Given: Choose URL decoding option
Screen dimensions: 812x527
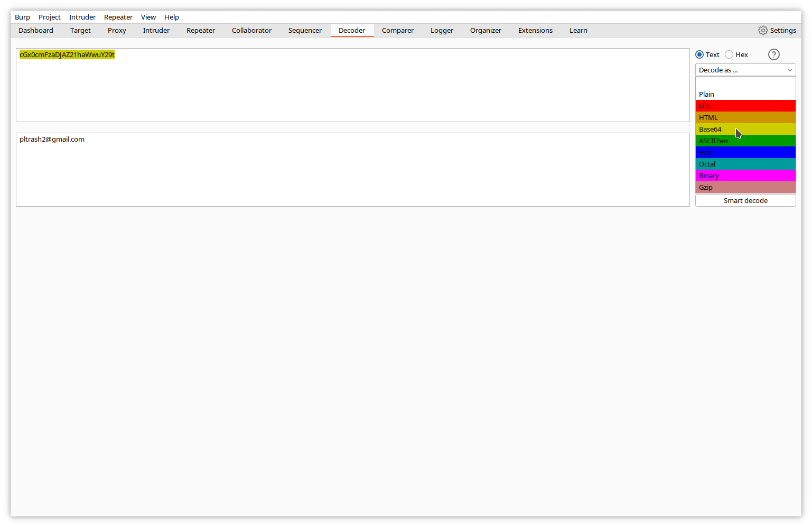Looking at the screenshot, I should (745, 106).
